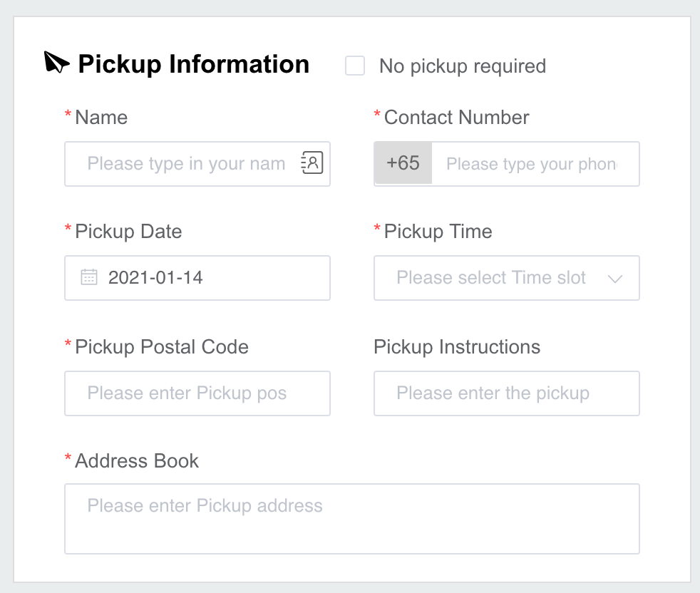
Task: Focus the Pickup Postal Code field
Action: coord(197,393)
